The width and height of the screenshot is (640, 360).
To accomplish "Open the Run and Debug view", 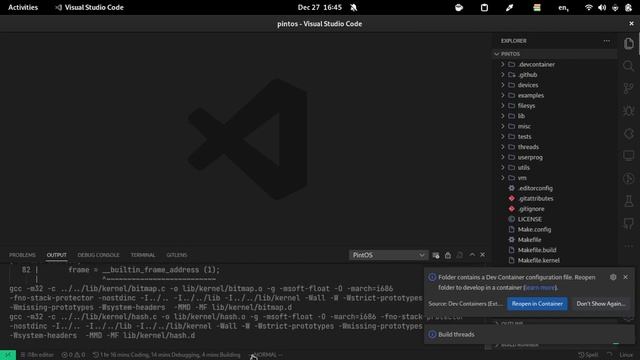I will [629, 111].
